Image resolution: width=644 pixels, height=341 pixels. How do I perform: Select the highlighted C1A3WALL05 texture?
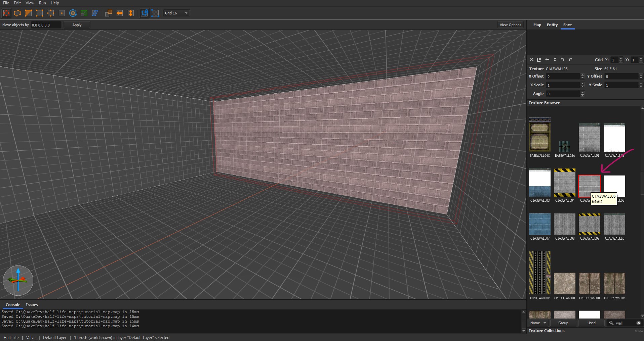(590, 186)
